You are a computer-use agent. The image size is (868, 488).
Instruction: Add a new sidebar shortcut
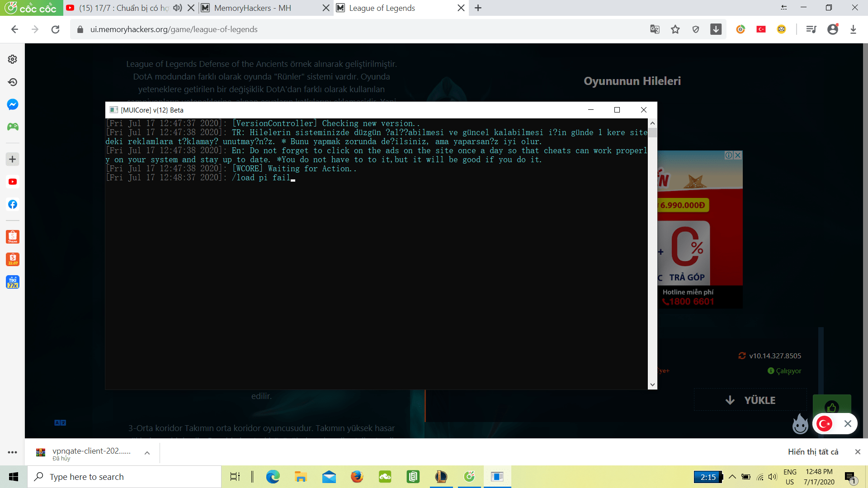(13, 159)
